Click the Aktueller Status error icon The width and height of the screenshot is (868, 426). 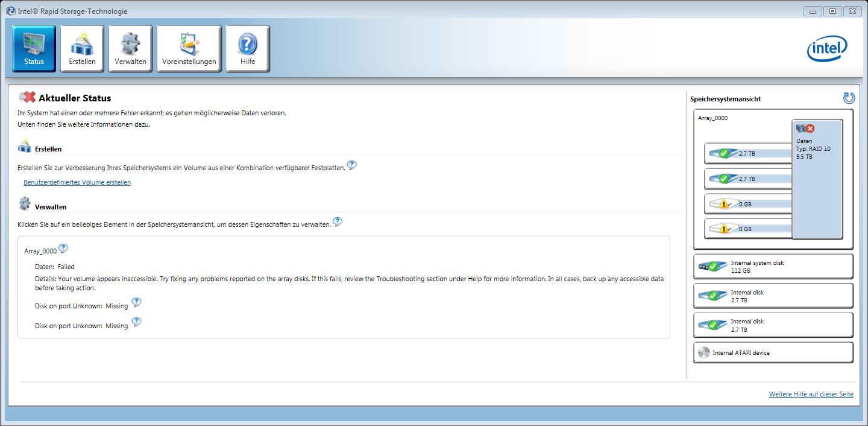(27, 97)
